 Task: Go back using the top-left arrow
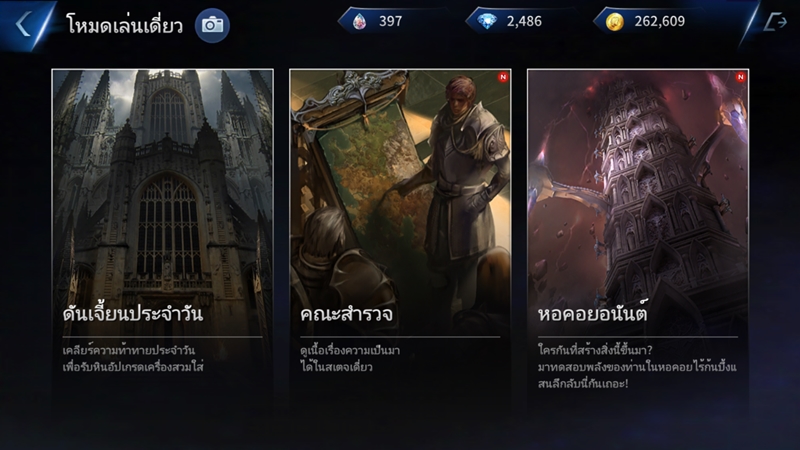coord(23,24)
